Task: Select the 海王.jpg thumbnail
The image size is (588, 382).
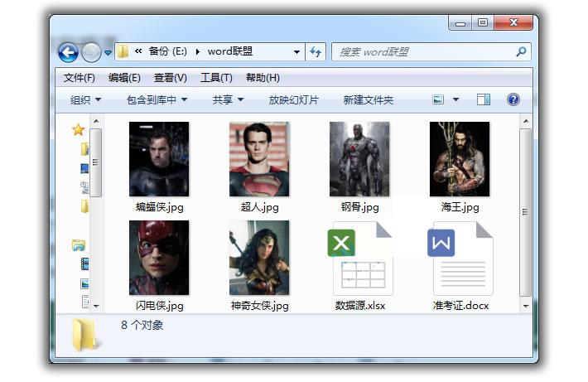Action: coord(460,159)
